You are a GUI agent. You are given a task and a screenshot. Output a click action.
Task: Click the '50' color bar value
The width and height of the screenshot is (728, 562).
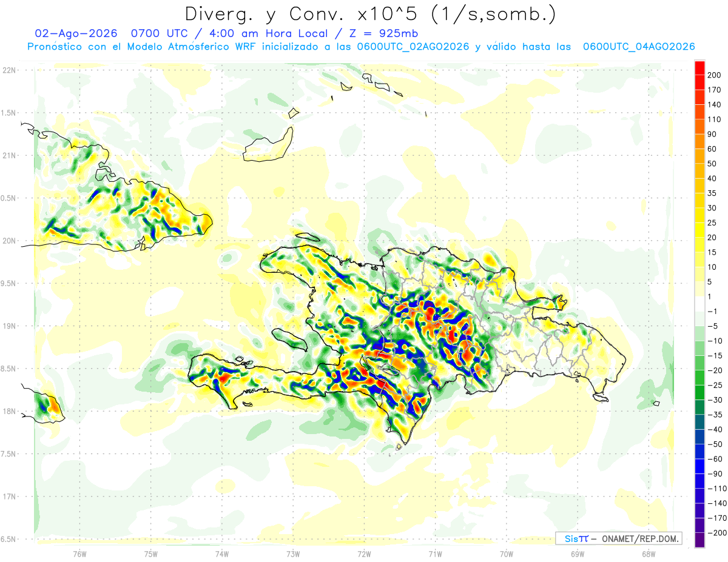pyautogui.click(x=712, y=164)
